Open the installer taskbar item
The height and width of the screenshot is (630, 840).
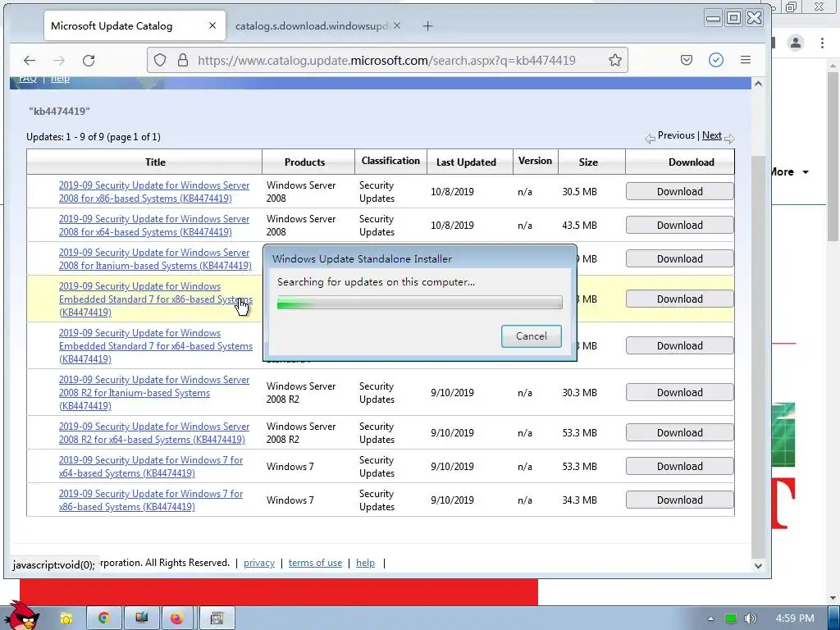click(217, 619)
